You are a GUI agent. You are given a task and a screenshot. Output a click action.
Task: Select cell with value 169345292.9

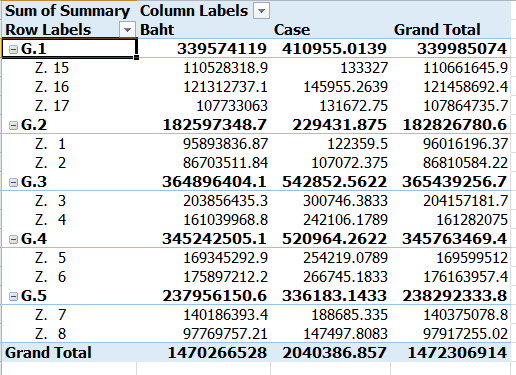pyautogui.click(x=226, y=258)
